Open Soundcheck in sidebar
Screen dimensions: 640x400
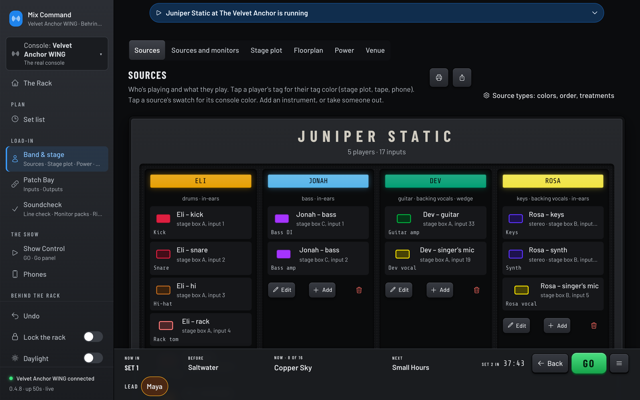[57, 209]
